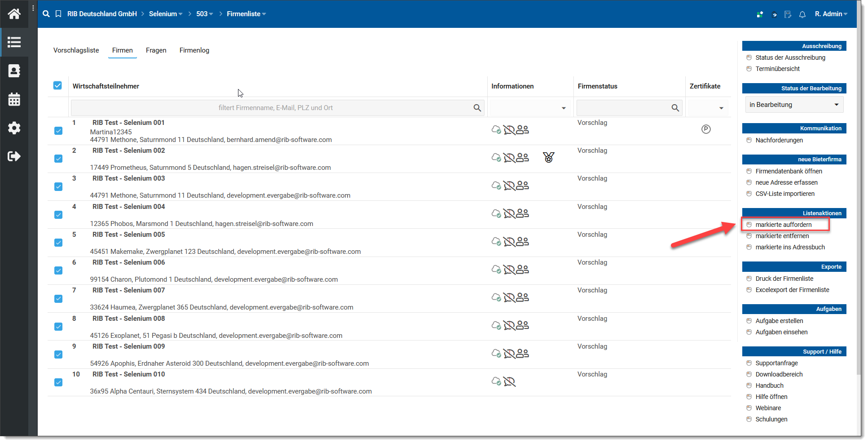Open the green squares apps icon
The height and width of the screenshot is (443, 868).
[x=760, y=14]
